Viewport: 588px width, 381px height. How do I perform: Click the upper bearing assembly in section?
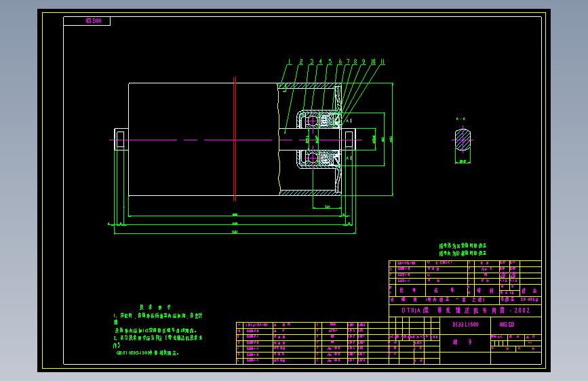pos(319,120)
